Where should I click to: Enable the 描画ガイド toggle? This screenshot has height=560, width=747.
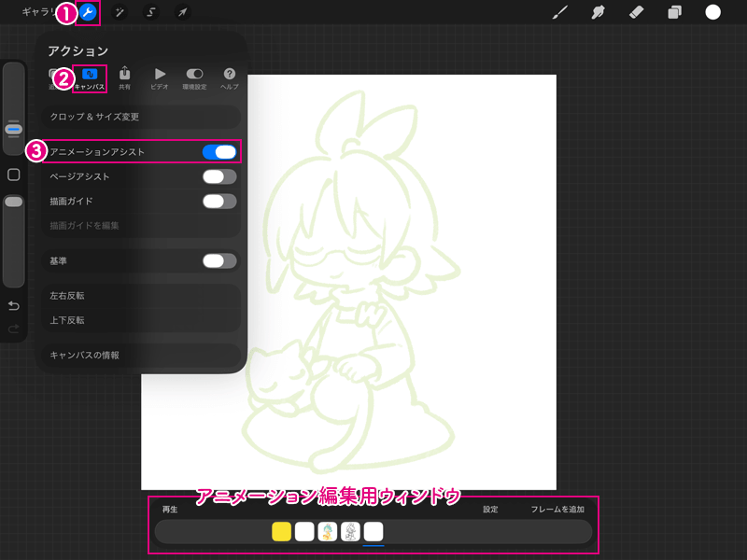point(219,202)
